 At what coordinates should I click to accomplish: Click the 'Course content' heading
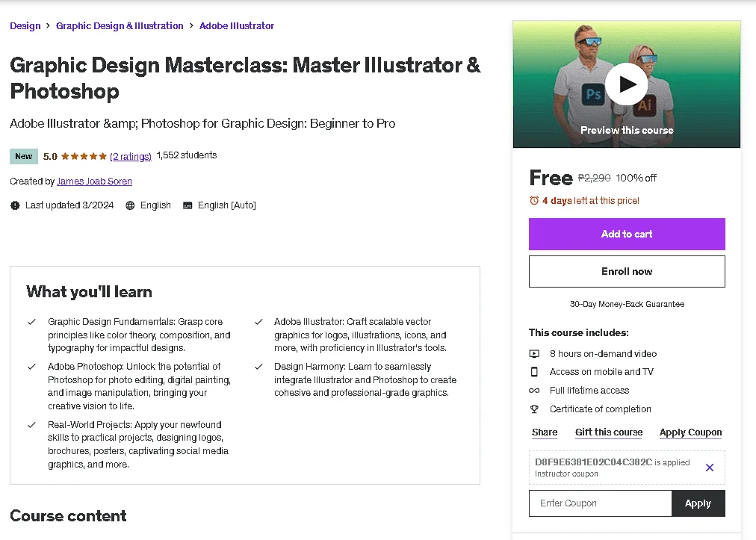click(x=68, y=516)
